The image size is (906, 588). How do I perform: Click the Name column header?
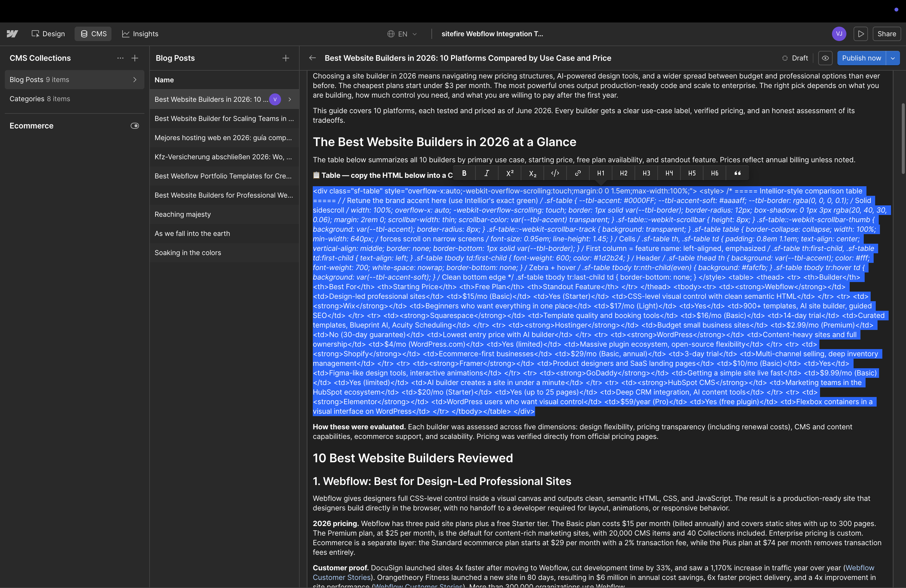tap(164, 80)
